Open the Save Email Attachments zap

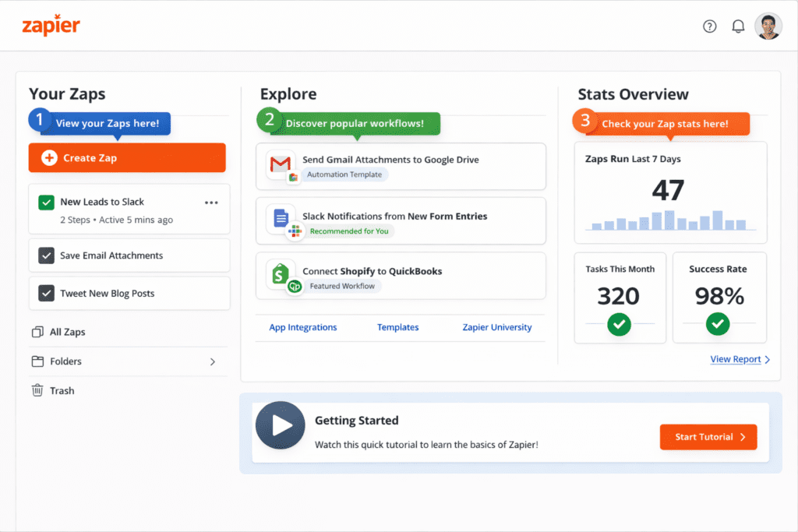point(129,255)
